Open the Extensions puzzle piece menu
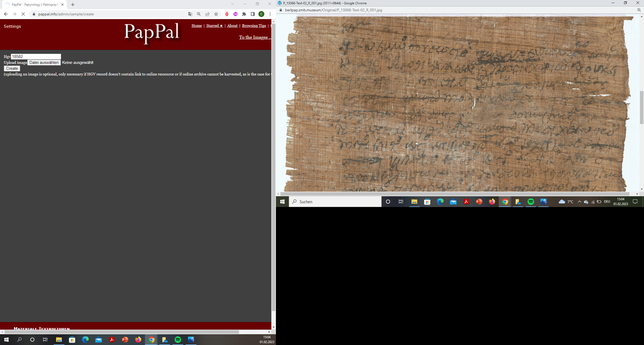Screen dimensions: 644x345 point(244,14)
